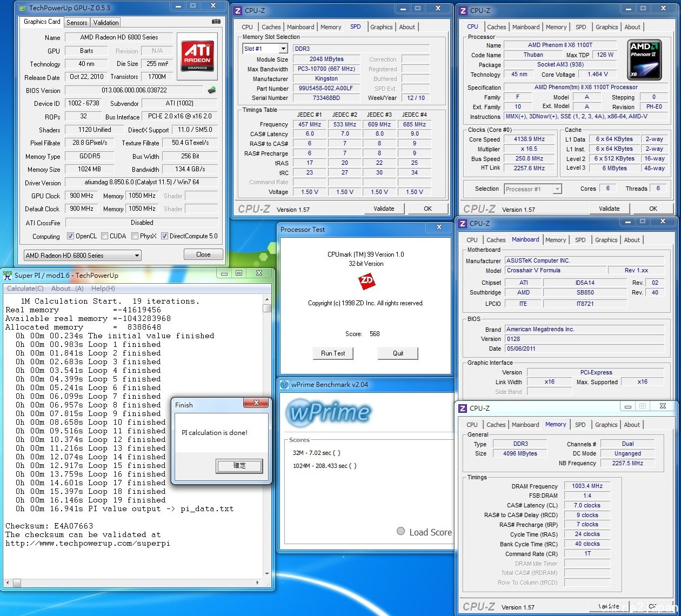Open the AMD Radeon HD 6800 Series dropdown
This screenshot has width=681, height=616.
(x=82, y=255)
